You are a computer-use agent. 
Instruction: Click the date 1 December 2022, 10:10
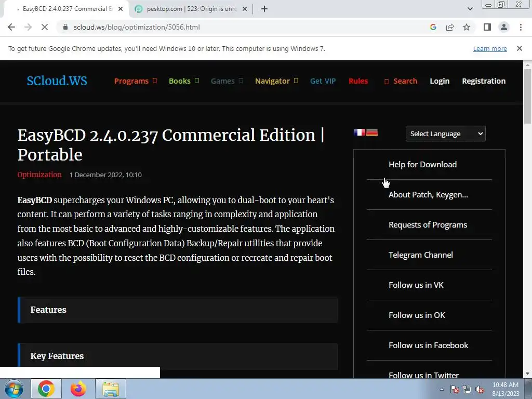tap(105, 175)
